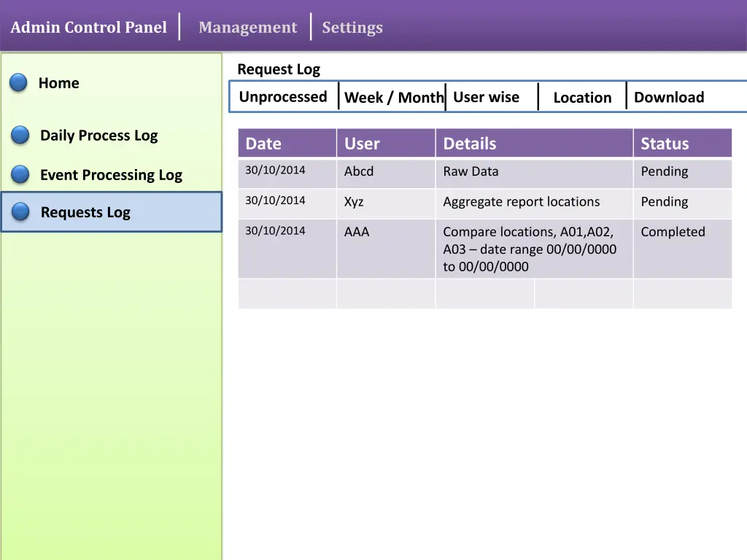Open the Settings menu
This screenshot has height=560, width=747.
[x=352, y=28]
